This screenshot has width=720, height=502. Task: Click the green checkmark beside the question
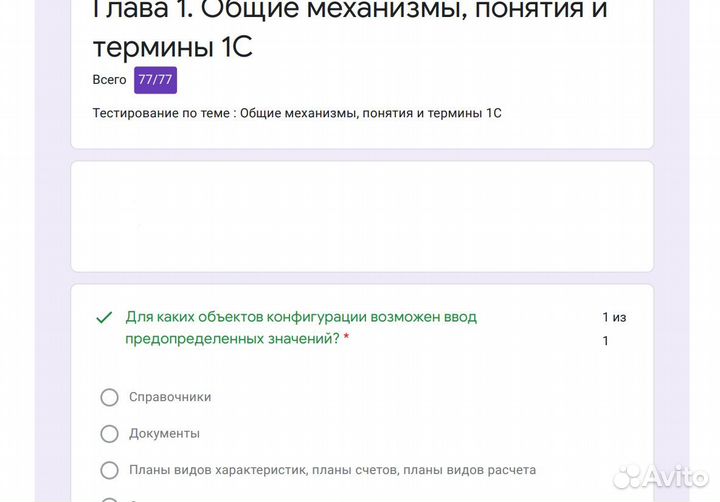tap(104, 317)
